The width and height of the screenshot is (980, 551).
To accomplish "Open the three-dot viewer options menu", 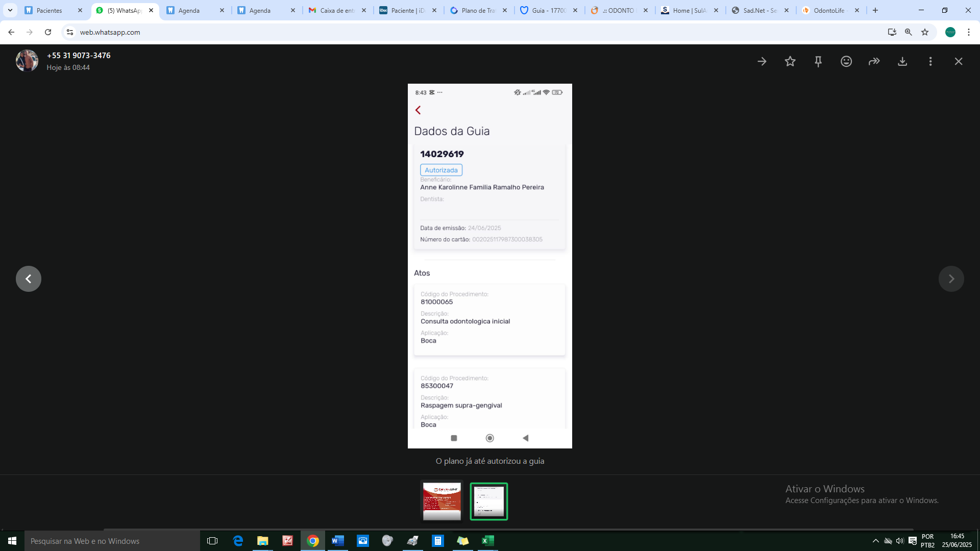I will [930, 62].
